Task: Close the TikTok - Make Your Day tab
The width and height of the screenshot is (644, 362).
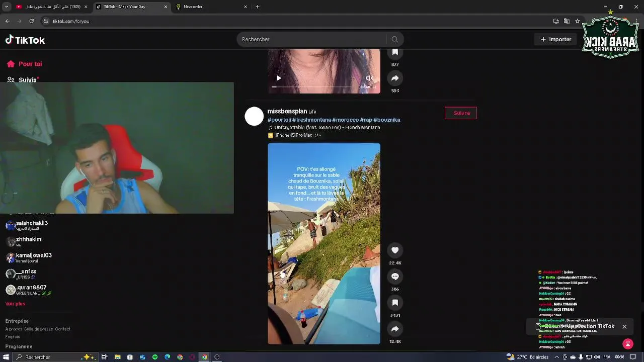Action: pos(166,7)
